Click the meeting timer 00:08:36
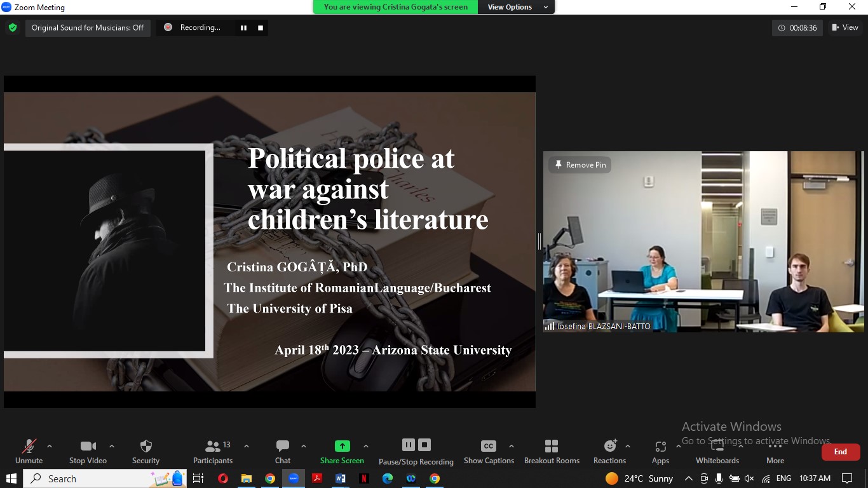The height and width of the screenshot is (488, 868). pyautogui.click(x=797, y=27)
